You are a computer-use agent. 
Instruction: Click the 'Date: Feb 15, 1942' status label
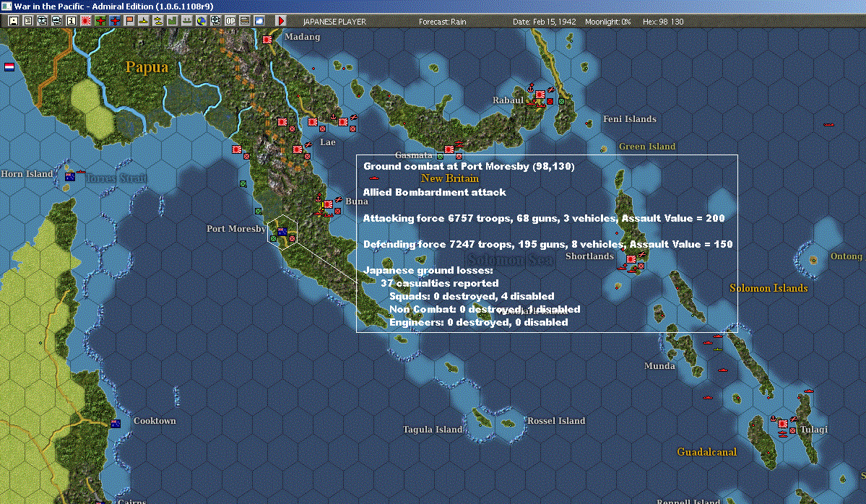(x=544, y=22)
